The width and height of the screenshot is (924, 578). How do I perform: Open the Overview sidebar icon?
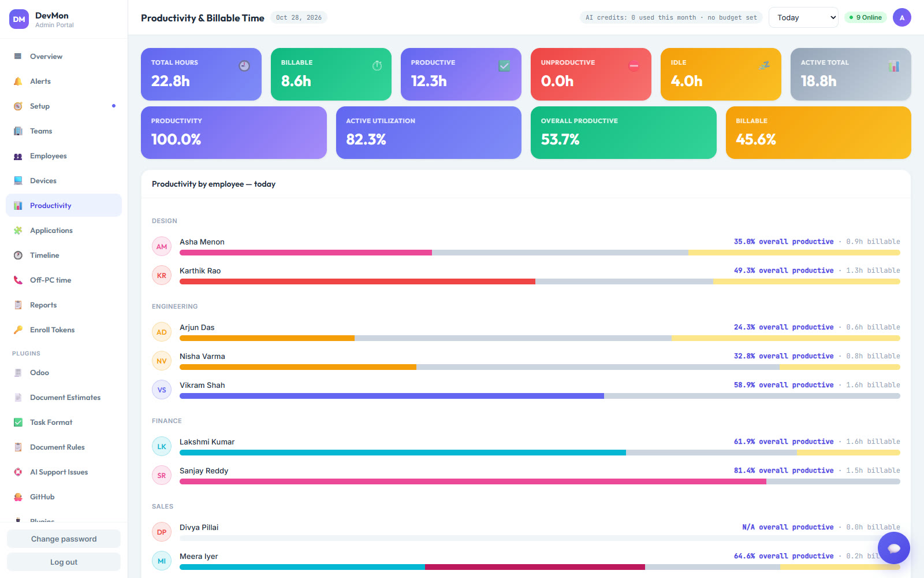pos(18,57)
